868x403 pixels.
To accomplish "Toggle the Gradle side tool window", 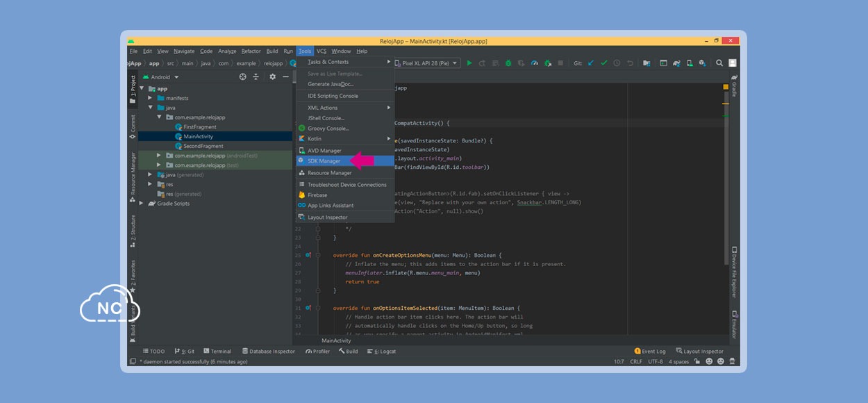I will pyautogui.click(x=734, y=85).
